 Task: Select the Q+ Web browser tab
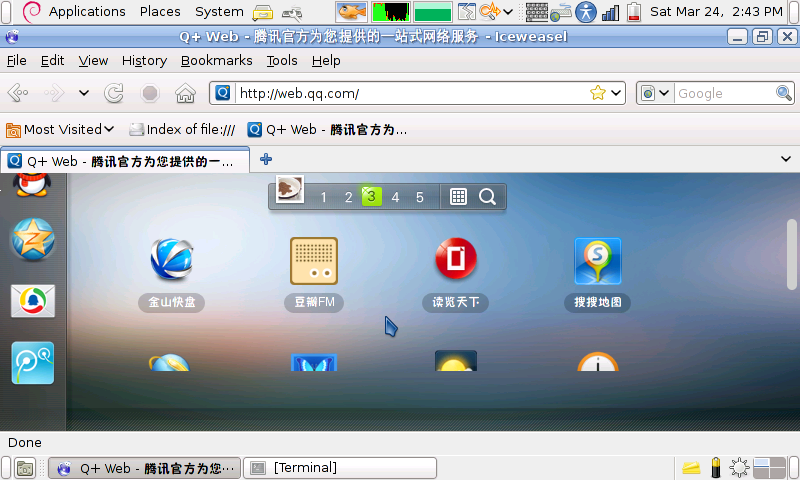(124, 161)
